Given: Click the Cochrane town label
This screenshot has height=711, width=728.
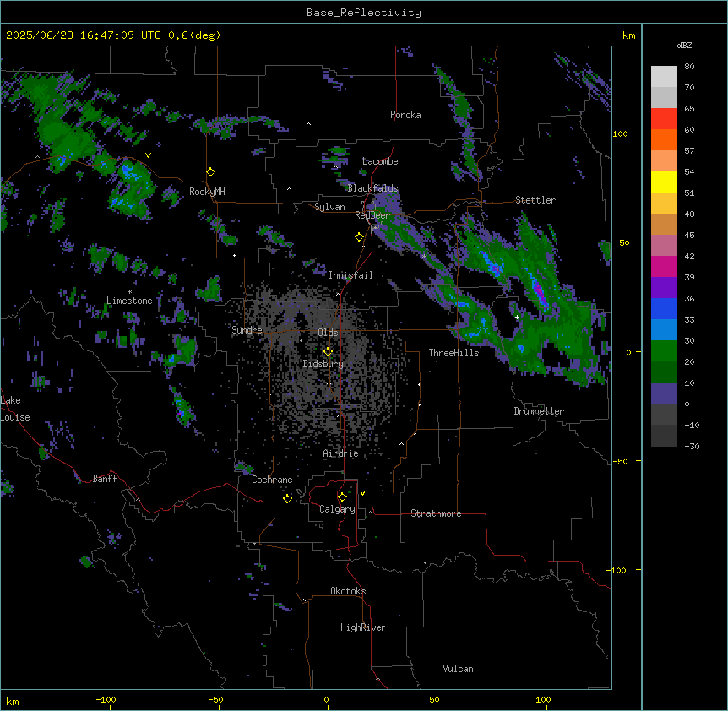Looking at the screenshot, I should (x=272, y=480).
